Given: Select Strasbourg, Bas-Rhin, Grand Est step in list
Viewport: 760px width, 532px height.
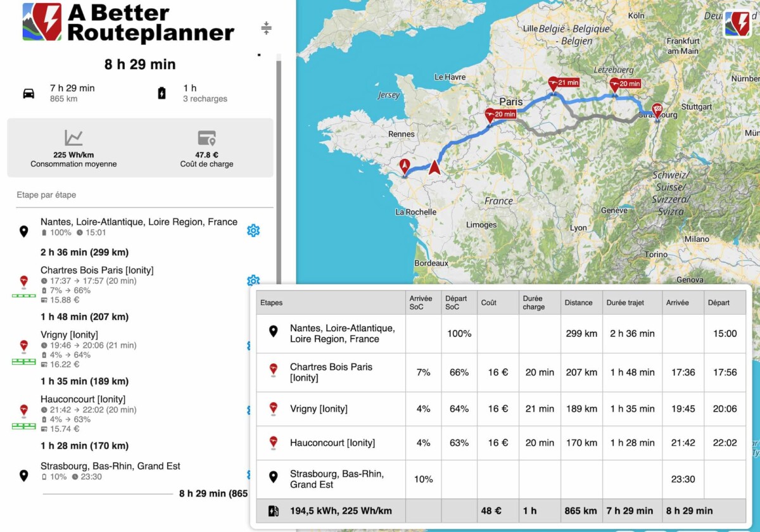Looking at the screenshot, I should [110, 466].
